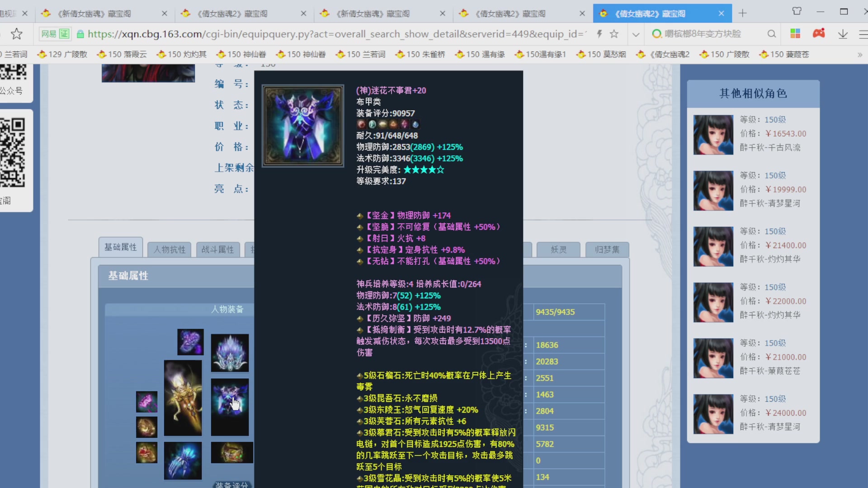Click the golden weapon equipment slot
The image size is (868, 488).
coord(183,398)
